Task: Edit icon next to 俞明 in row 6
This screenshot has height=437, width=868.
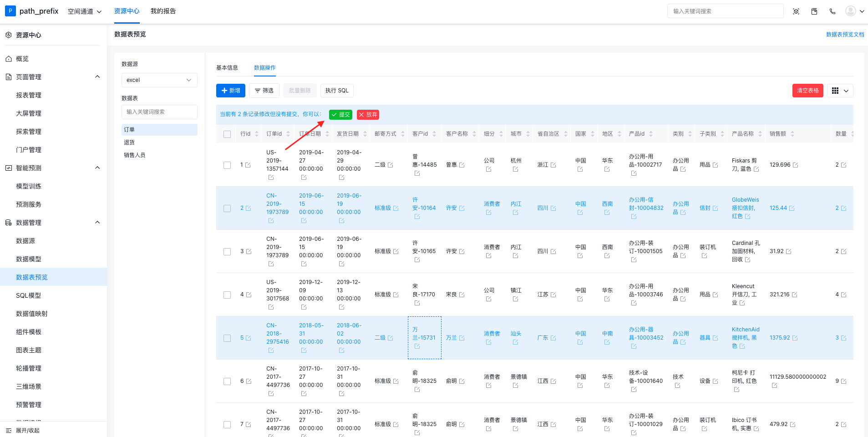Action: (462, 381)
